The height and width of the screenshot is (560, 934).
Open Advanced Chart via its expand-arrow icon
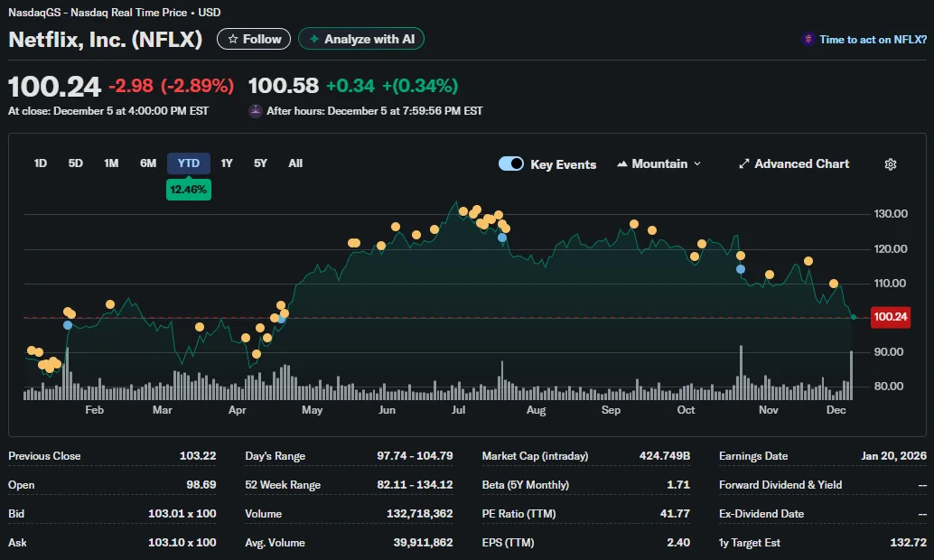744,163
